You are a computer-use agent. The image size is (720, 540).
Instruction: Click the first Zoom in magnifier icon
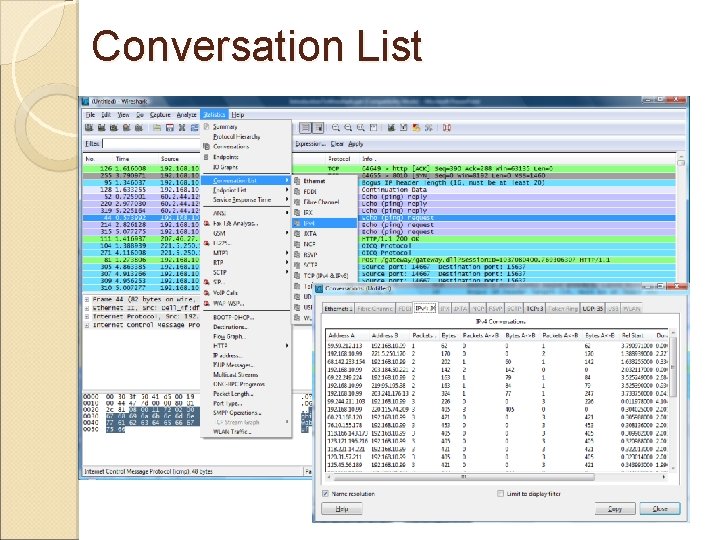click(x=336, y=128)
